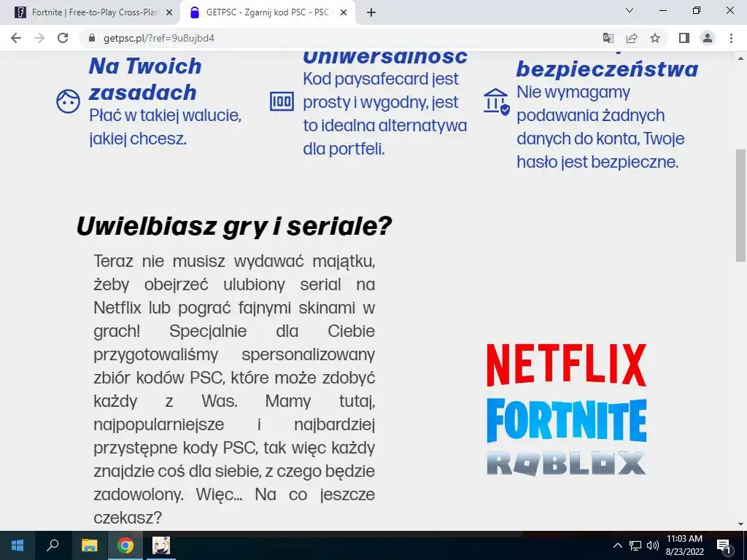The height and width of the screenshot is (560, 747).
Task: Open Chrome side panel
Action: click(684, 38)
